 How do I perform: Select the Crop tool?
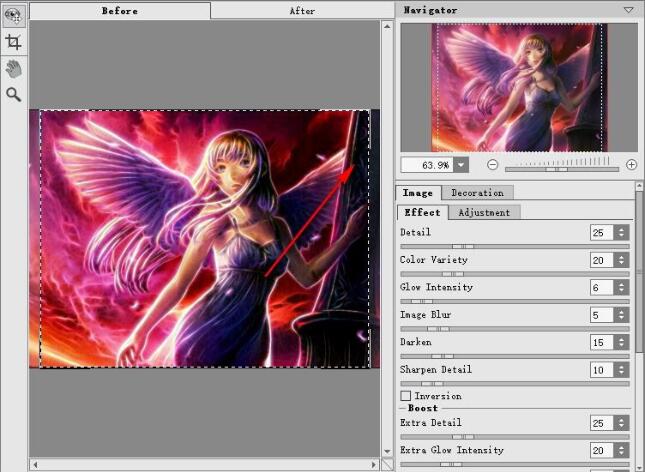point(14,42)
